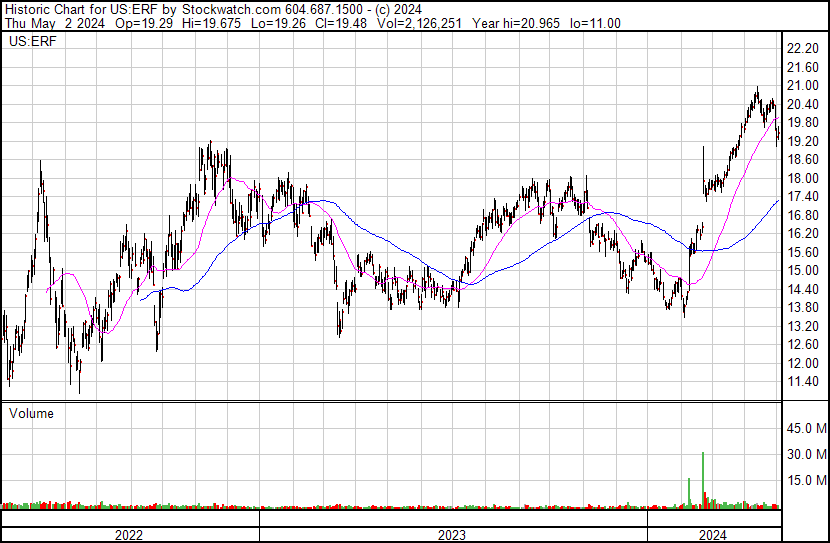Click the 16.80 price axis label
The width and height of the screenshot is (830, 543).
(x=803, y=215)
